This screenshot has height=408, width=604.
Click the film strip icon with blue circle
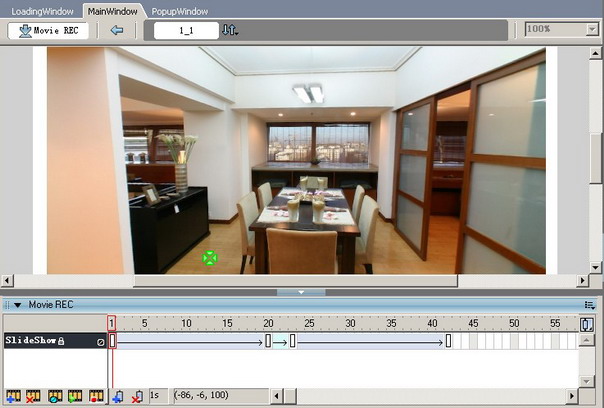point(55,396)
